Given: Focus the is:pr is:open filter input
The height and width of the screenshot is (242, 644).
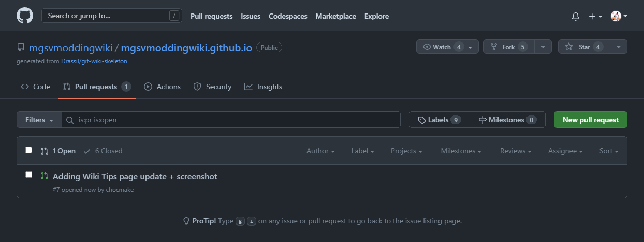Looking at the screenshot, I should pos(231,120).
